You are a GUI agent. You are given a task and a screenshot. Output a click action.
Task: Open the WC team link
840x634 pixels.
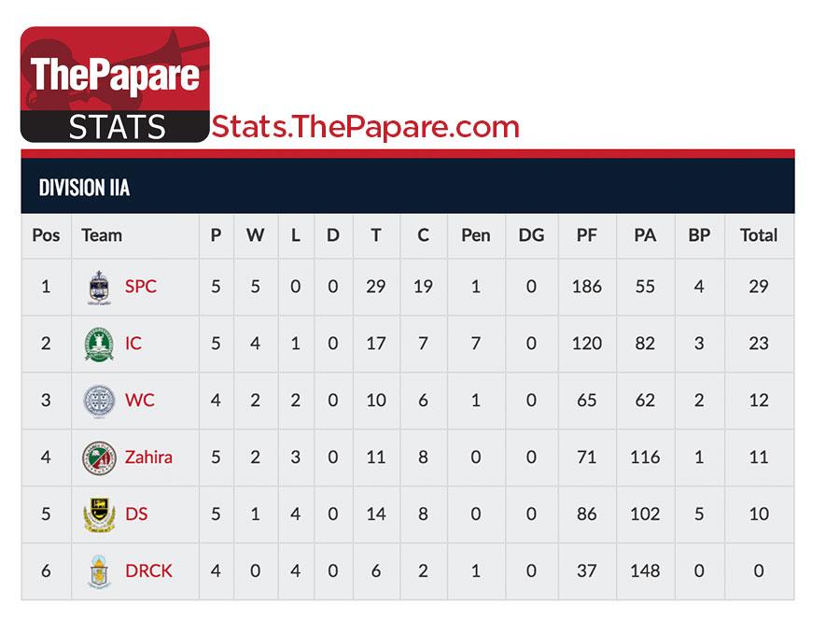pos(139,401)
